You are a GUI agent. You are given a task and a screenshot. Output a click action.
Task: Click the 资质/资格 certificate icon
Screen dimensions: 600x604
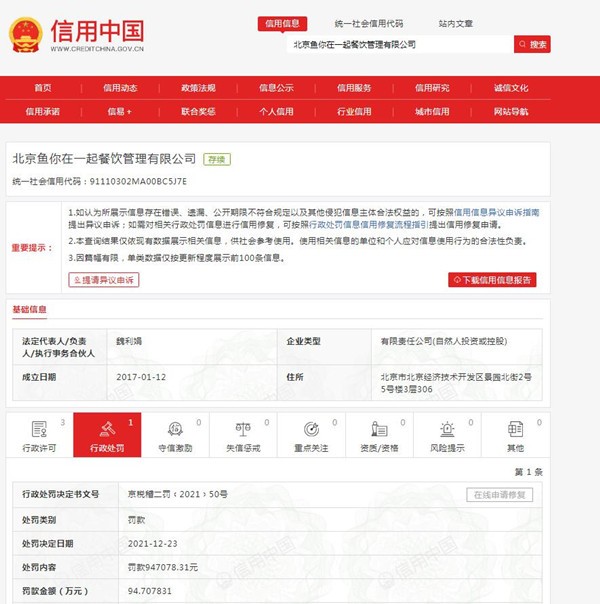(x=379, y=429)
